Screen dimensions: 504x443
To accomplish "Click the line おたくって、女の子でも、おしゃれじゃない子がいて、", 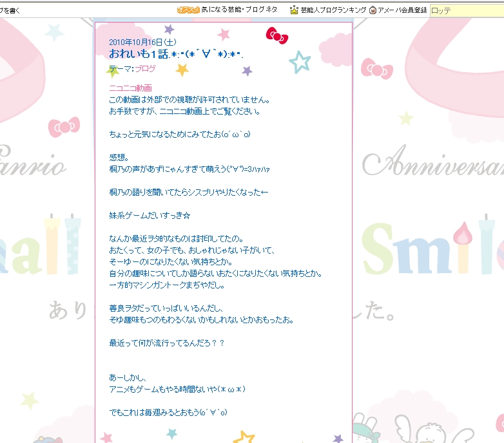I will click(192, 250).
